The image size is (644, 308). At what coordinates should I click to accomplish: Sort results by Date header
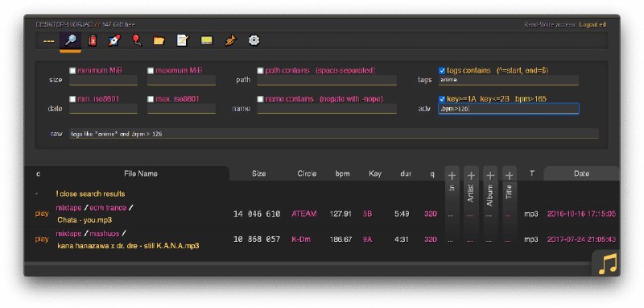coord(581,173)
